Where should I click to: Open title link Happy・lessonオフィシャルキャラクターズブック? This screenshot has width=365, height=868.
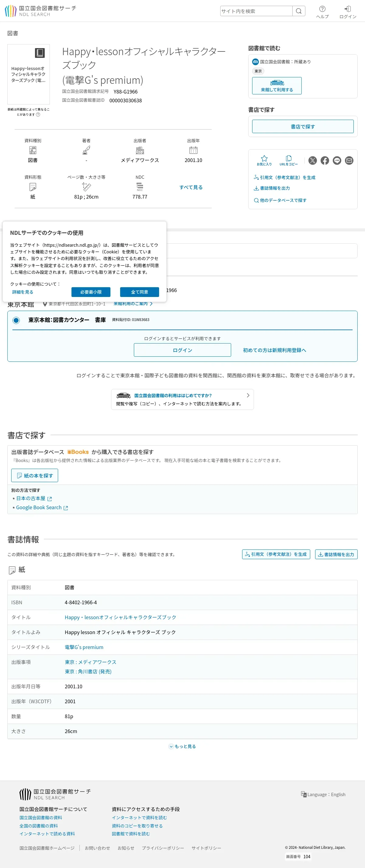(x=120, y=617)
